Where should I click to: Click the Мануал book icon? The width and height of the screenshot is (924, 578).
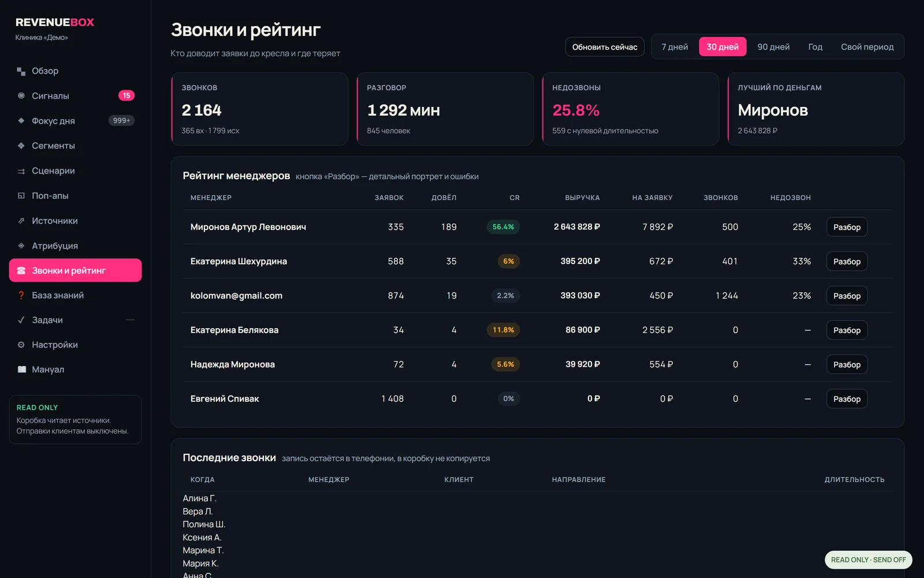(21, 369)
